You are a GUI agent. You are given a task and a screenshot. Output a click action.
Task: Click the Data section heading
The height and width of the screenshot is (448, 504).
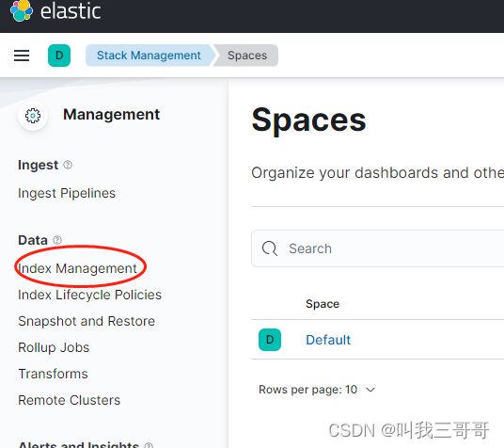pos(33,240)
